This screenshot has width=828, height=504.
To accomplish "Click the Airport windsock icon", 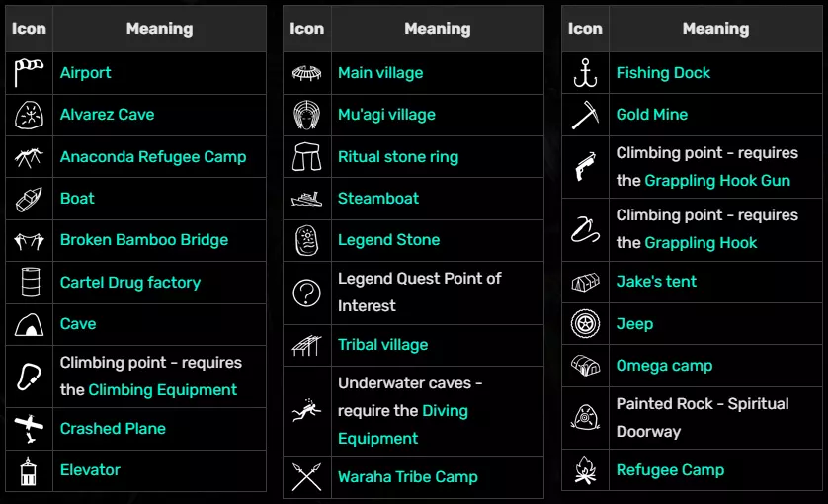I will pyautogui.click(x=29, y=72).
